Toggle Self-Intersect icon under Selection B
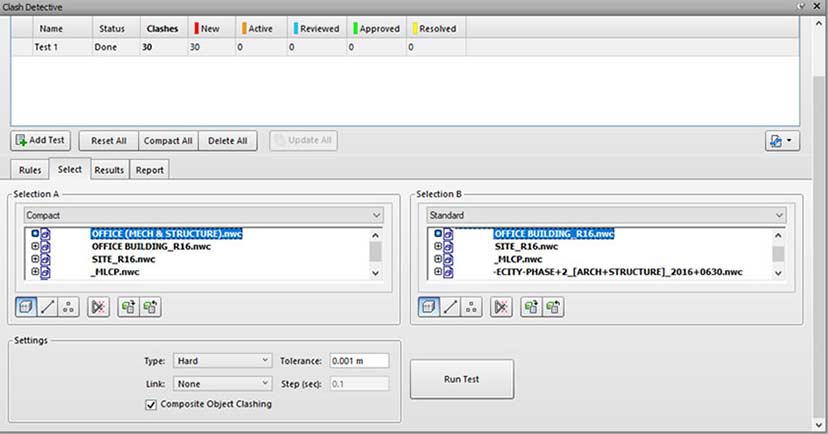The image size is (828, 434). tap(501, 307)
